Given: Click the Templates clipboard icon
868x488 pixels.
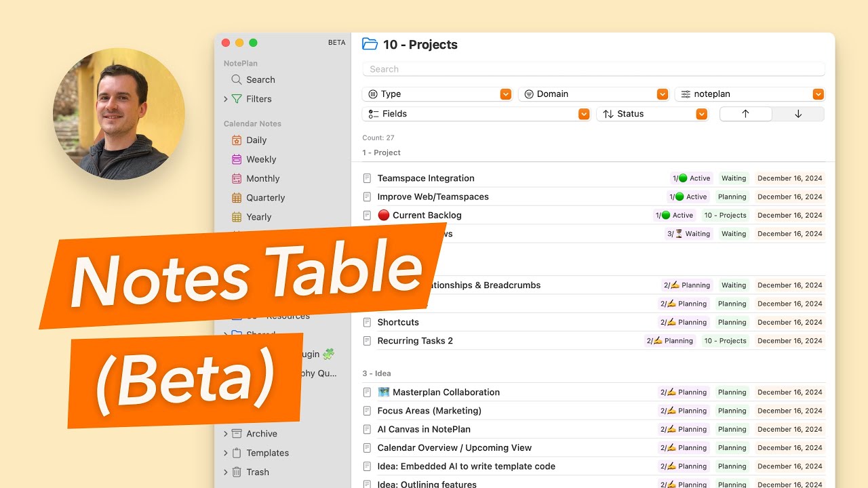Looking at the screenshot, I should click(x=237, y=453).
